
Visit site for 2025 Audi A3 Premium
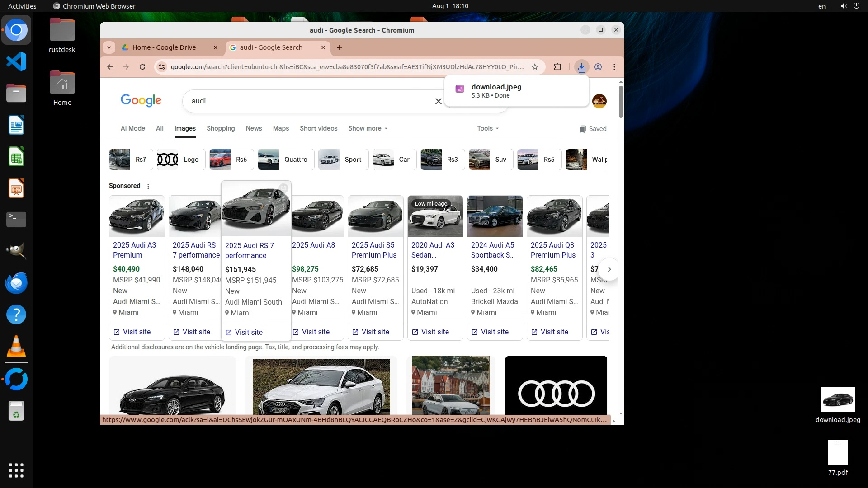[x=132, y=332]
